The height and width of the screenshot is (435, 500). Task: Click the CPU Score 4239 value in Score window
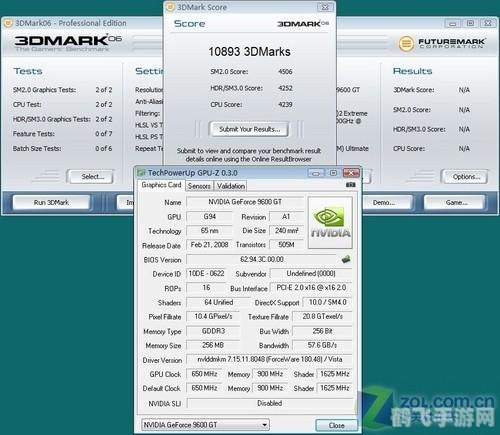pyautogui.click(x=285, y=104)
